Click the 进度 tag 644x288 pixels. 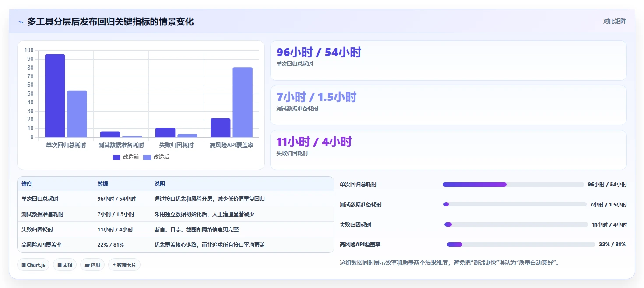pyautogui.click(x=92, y=265)
